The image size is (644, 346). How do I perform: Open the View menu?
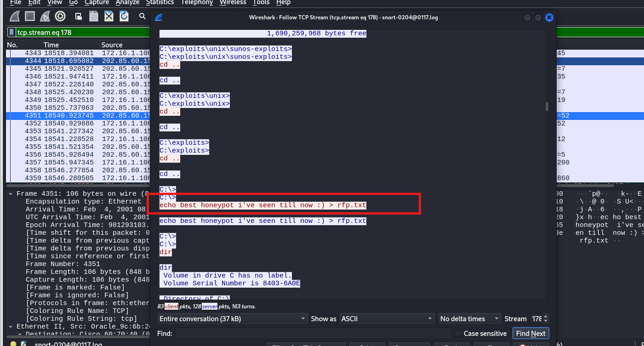[x=55, y=2]
